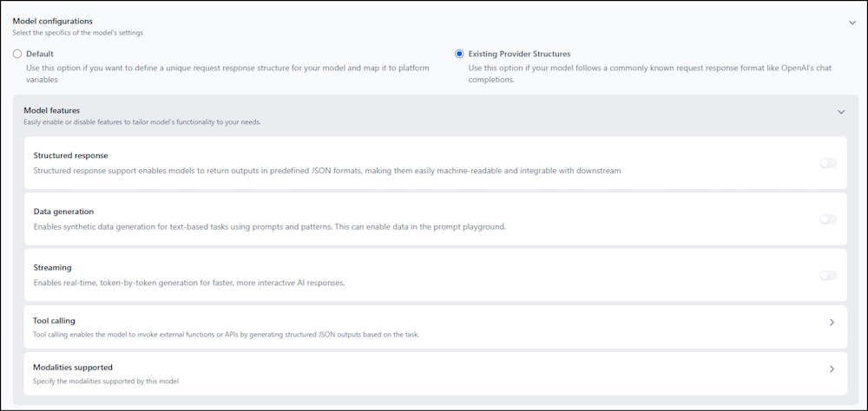868x411 pixels.
Task: Collapse the Model configurations section chevron
Action: point(852,23)
